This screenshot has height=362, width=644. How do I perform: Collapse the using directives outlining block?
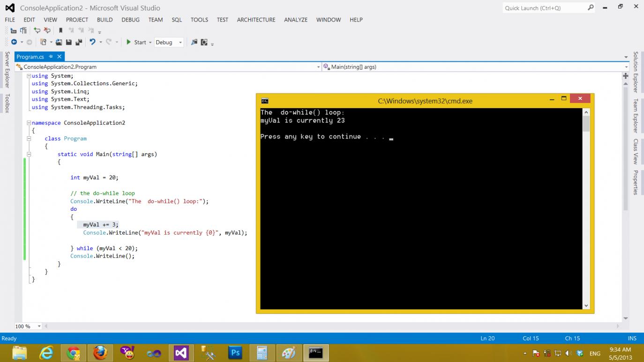pos(29,76)
